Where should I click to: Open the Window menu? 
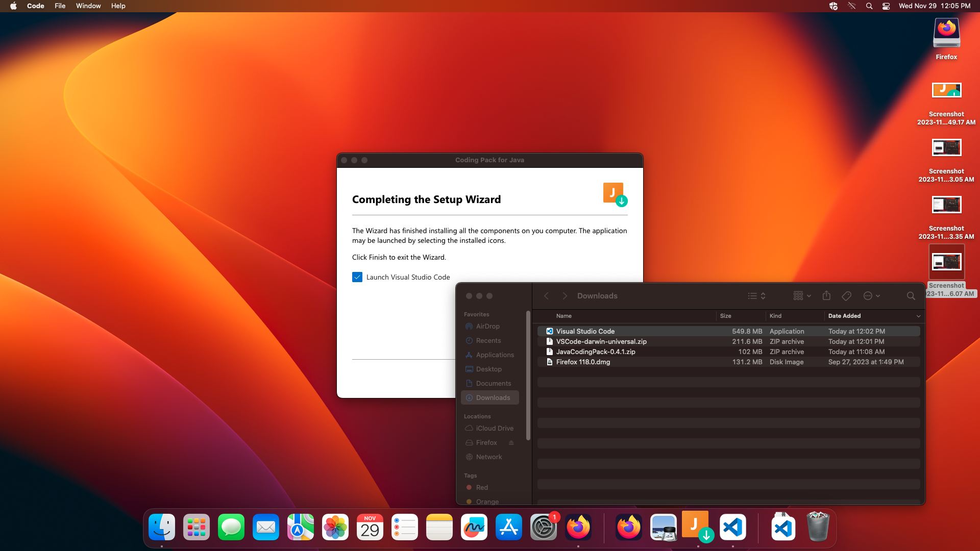88,6
